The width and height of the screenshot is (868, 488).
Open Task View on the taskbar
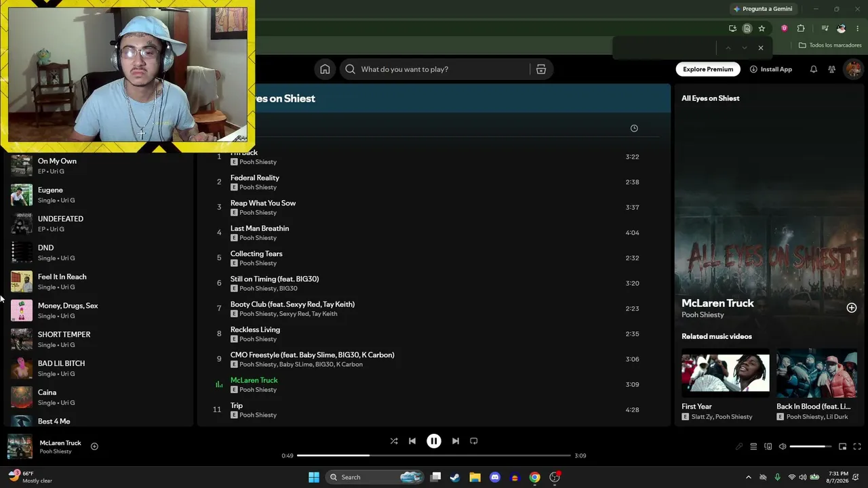pos(435,477)
